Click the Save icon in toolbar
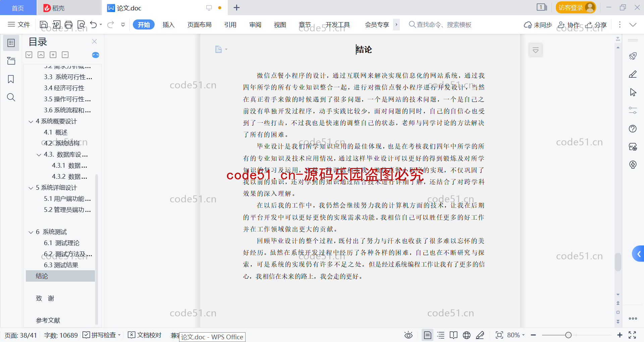The width and height of the screenshot is (644, 342). coord(44,24)
